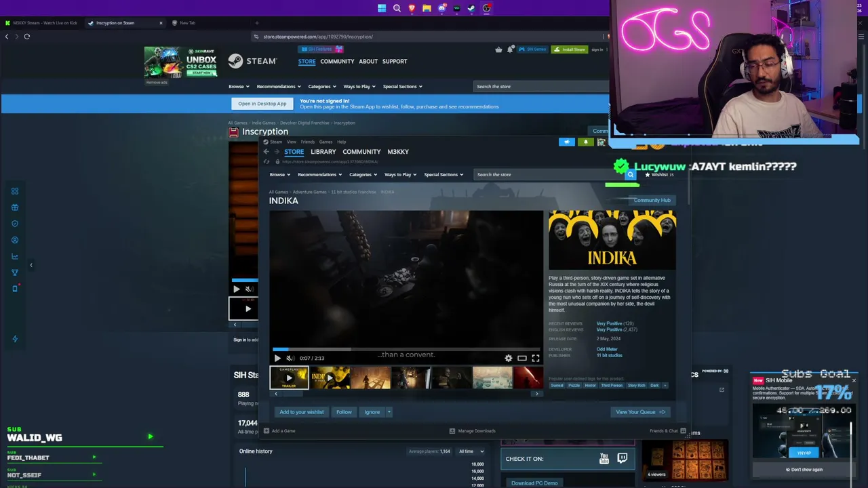Expand the Ignore options dropdown arrow
Screen dimensions: 868x488
coord(389,412)
